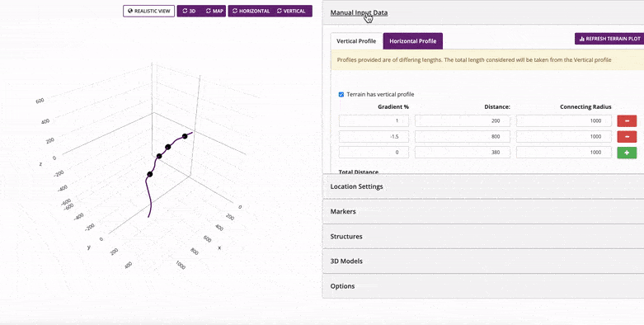Reset the plot to 3D view
Viewport: 644px width, 325px height.
(x=190, y=11)
